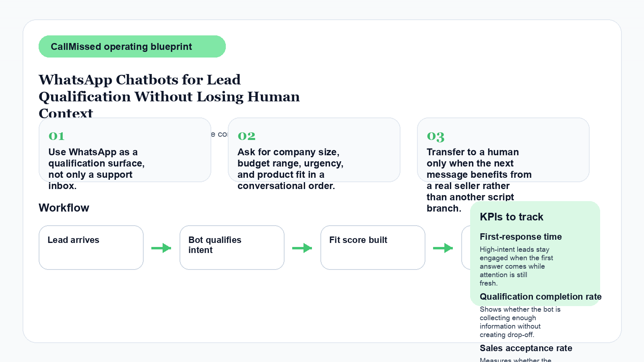Click the 'Lead arrives' workflow box
Image resolution: width=644 pixels, height=362 pixels.
91,247
